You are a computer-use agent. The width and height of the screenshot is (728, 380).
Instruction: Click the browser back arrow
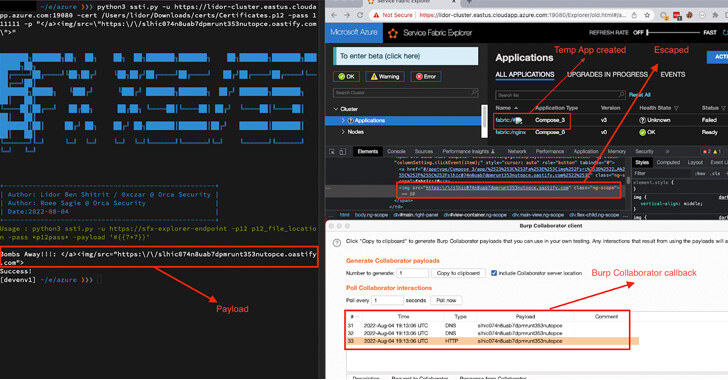[x=334, y=15]
